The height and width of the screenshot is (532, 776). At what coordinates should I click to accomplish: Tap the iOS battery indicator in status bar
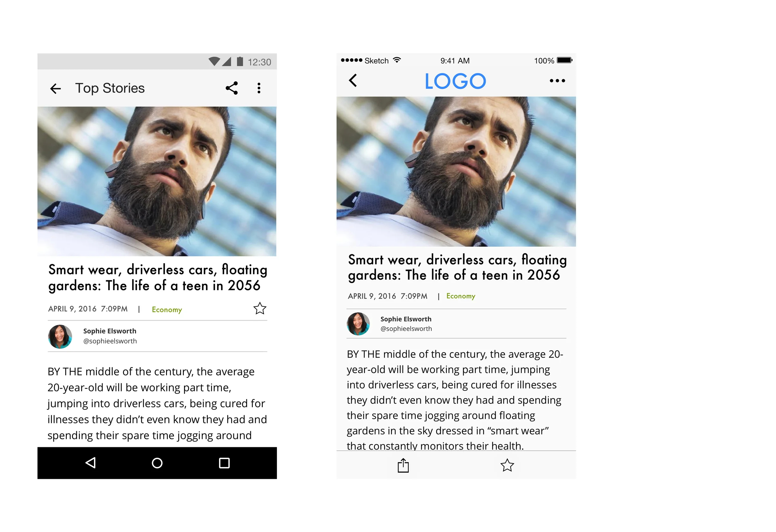point(565,61)
